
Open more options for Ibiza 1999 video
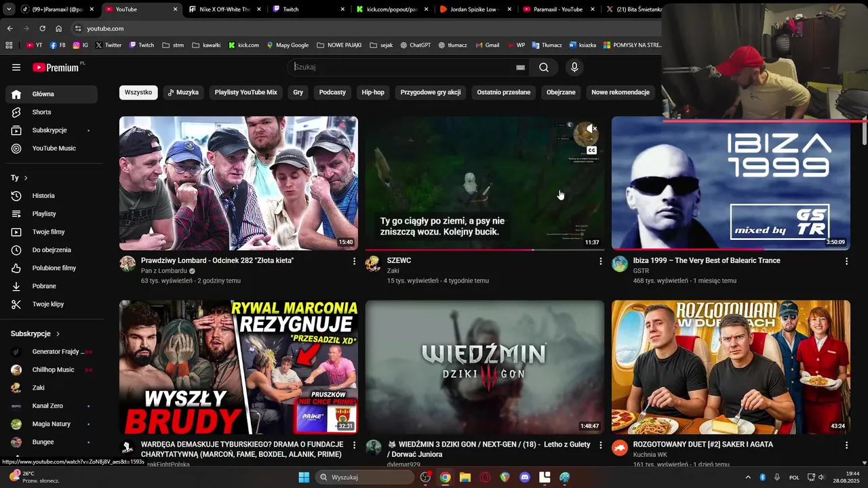tap(846, 261)
